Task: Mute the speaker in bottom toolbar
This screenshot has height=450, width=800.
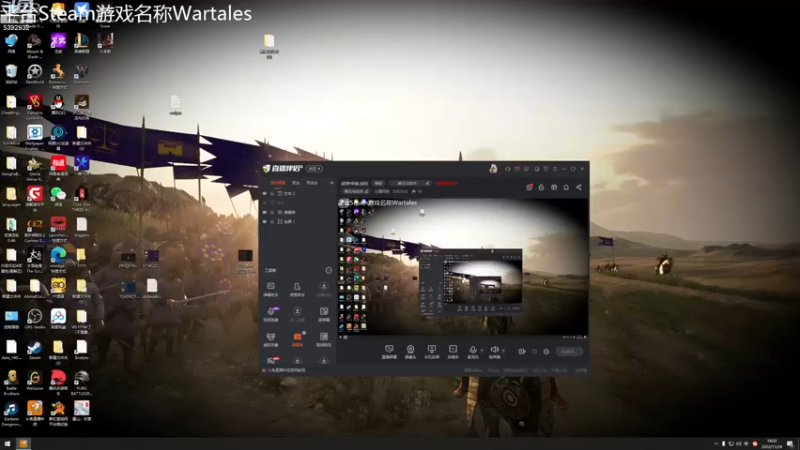Action: pyautogui.click(x=494, y=350)
